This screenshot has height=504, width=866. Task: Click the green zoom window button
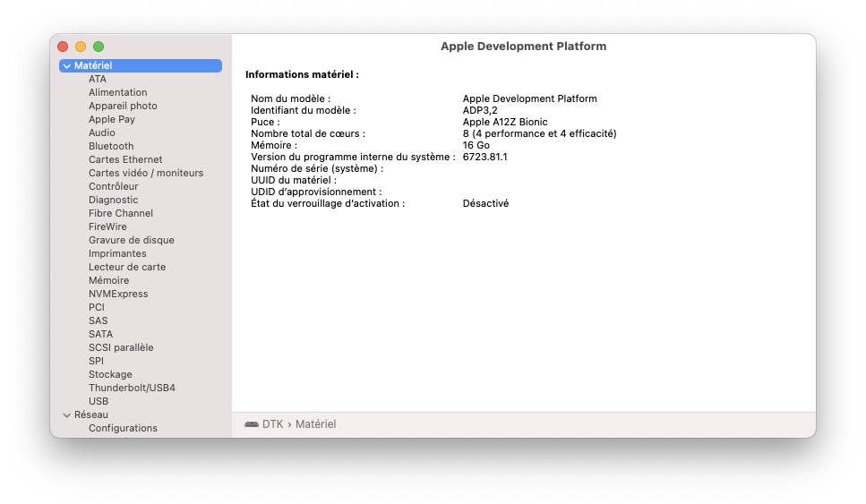tap(99, 47)
